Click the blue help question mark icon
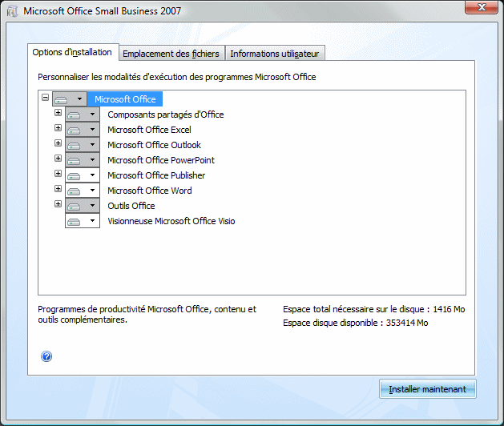The image size is (504, 426). coord(46,356)
